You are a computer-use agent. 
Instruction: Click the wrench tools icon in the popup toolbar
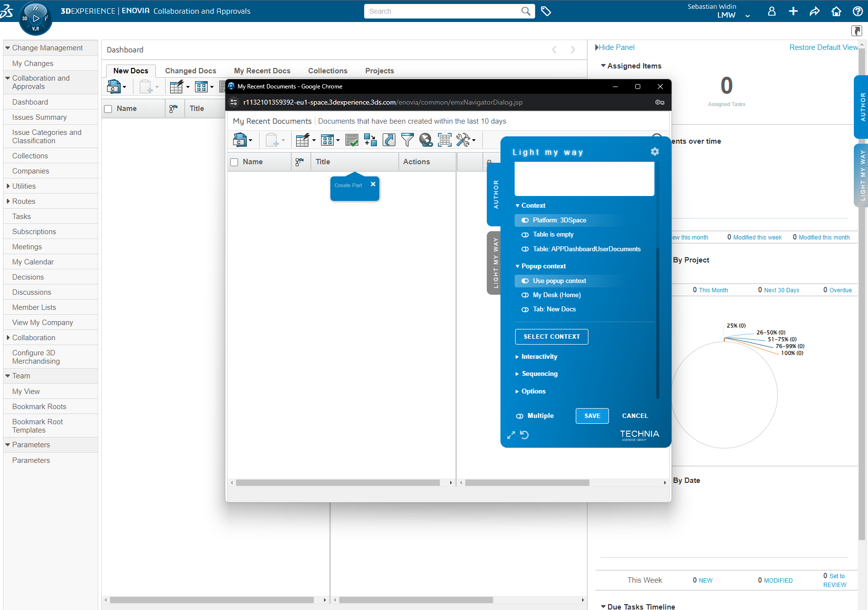[463, 140]
